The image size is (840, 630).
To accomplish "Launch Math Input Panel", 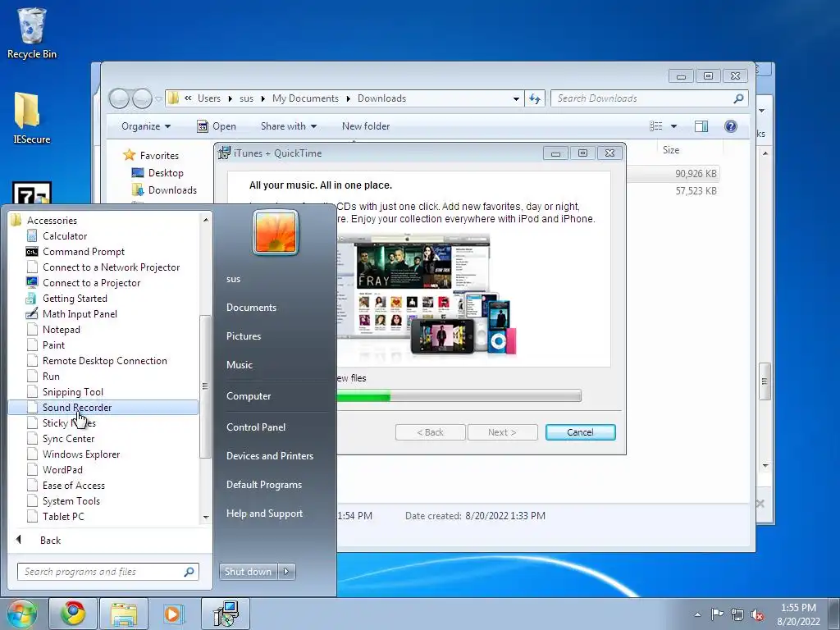I will pos(80,313).
